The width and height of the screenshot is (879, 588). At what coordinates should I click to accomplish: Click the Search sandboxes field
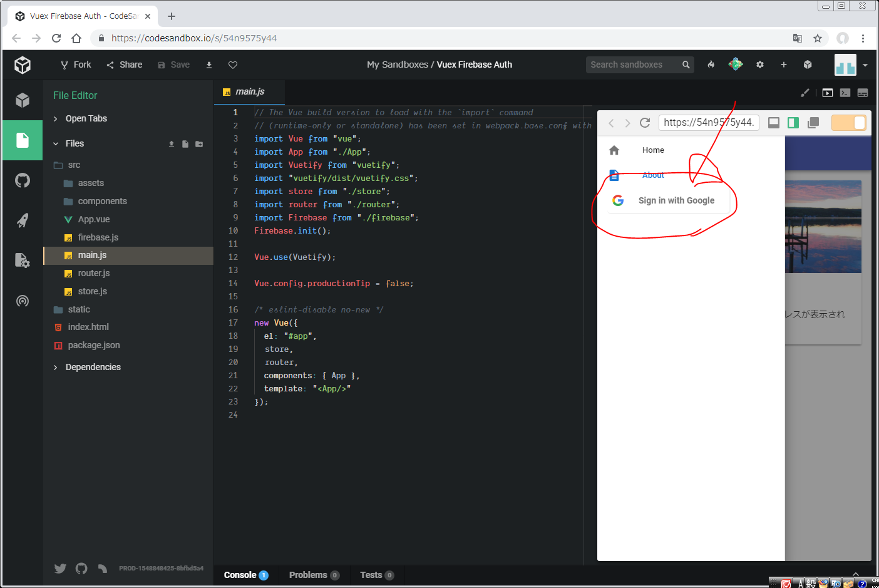tap(632, 64)
